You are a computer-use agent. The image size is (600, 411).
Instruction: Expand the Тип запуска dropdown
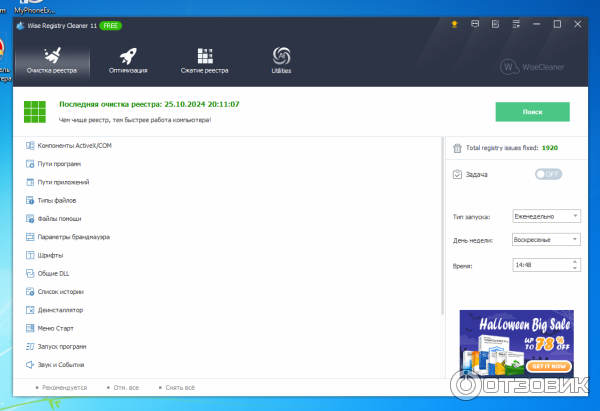coord(546,216)
